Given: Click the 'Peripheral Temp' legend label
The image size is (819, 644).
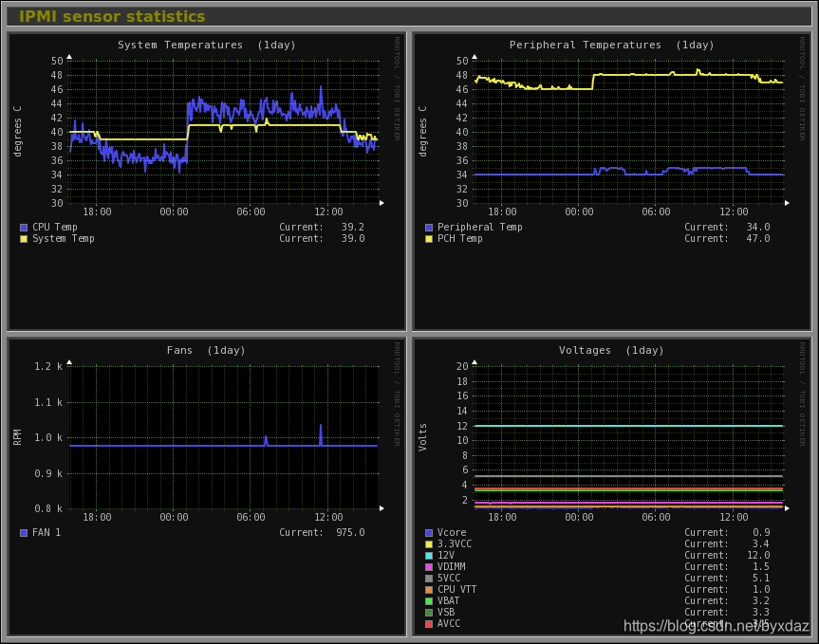Looking at the screenshot, I should point(480,227).
